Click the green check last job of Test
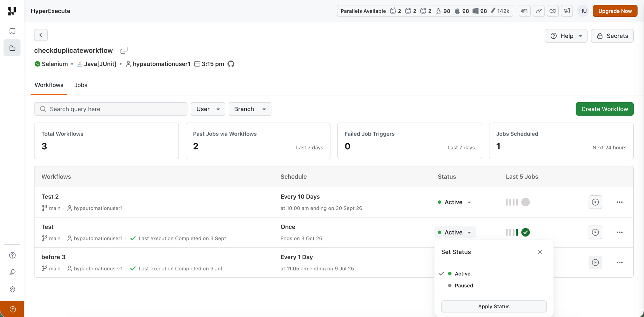 coord(526,232)
